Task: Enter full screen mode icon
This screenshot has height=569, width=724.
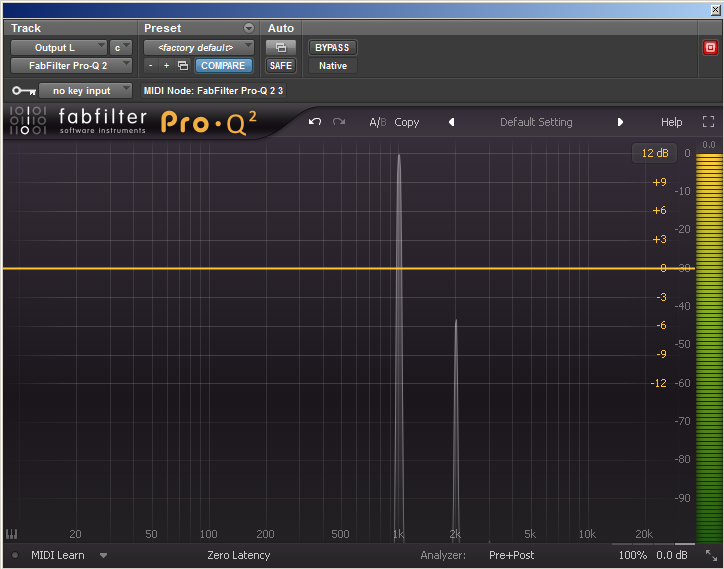Action: tap(708, 121)
